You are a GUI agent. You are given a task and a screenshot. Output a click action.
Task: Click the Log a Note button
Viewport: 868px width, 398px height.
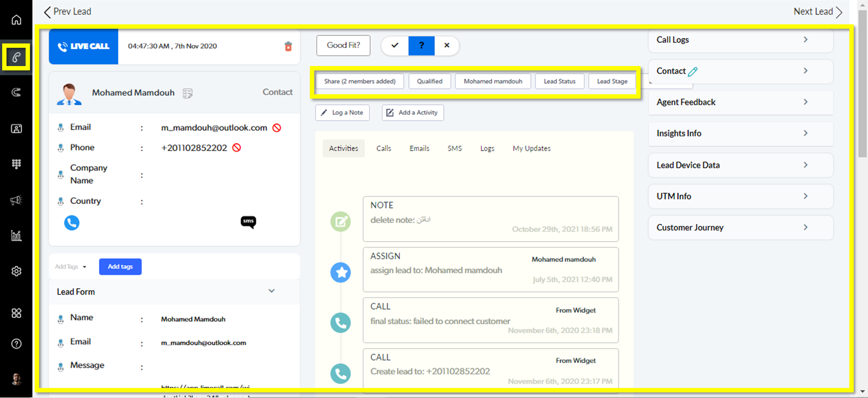click(342, 113)
